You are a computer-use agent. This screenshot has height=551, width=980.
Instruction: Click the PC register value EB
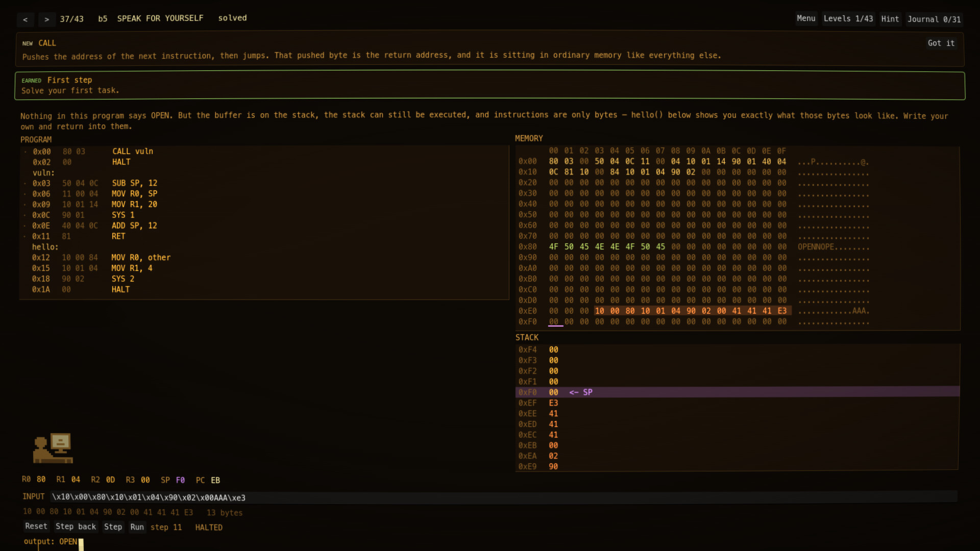(x=215, y=480)
